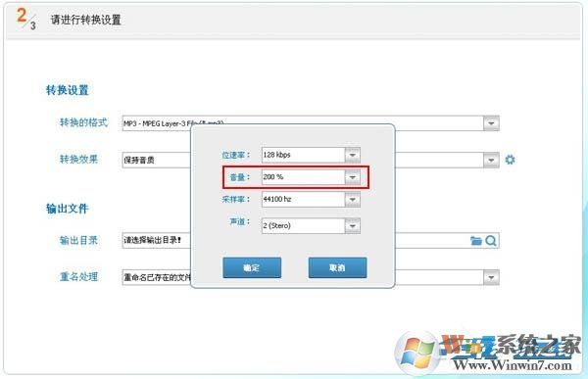
Task: Click the 输出文件 section heading
Action: coord(67,209)
